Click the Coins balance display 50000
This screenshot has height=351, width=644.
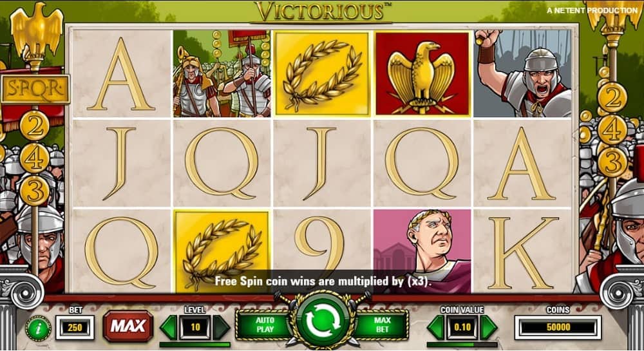coord(558,327)
